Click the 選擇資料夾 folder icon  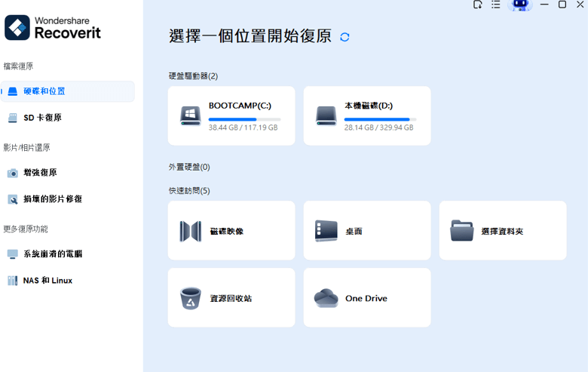462,231
